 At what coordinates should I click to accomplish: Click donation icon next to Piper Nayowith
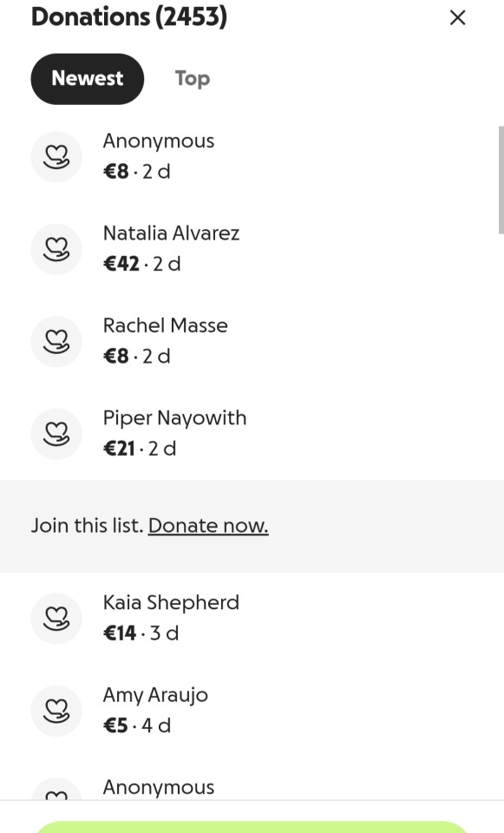point(56,434)
